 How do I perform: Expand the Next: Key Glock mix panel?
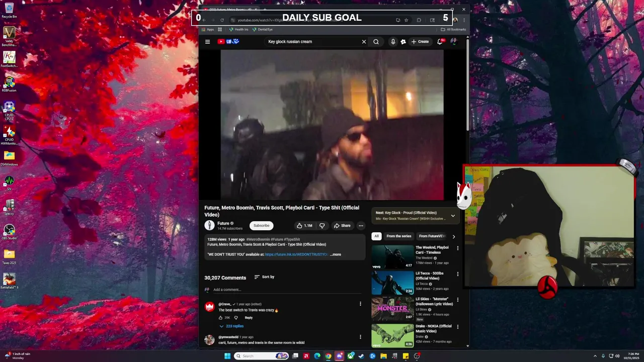click(x=453, y=216)
